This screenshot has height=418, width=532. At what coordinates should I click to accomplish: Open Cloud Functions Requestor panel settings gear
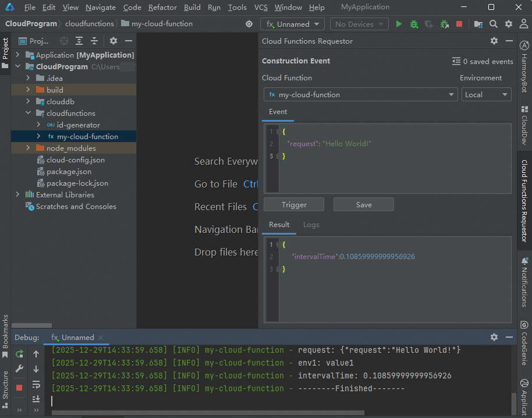[494, 41]
